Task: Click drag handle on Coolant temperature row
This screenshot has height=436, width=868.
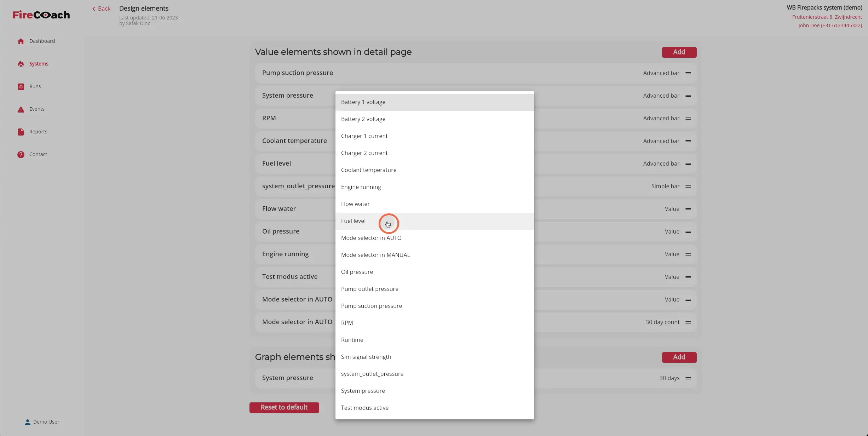Action: click(x=688, y=141)
